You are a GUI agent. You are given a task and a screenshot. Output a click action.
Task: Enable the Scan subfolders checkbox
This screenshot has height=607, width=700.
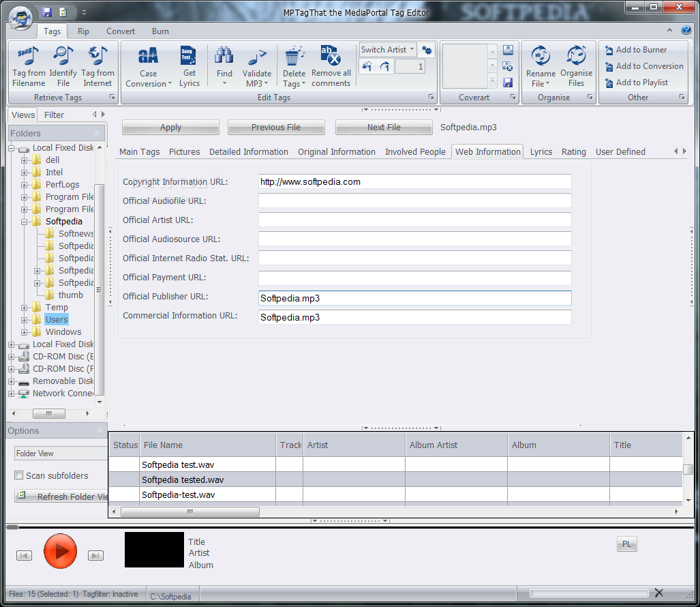pos(19,475)
